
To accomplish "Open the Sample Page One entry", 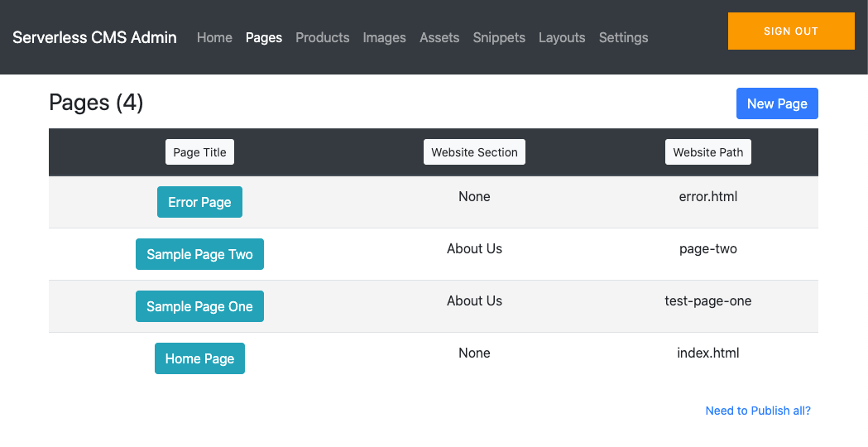I will [199, 306].
